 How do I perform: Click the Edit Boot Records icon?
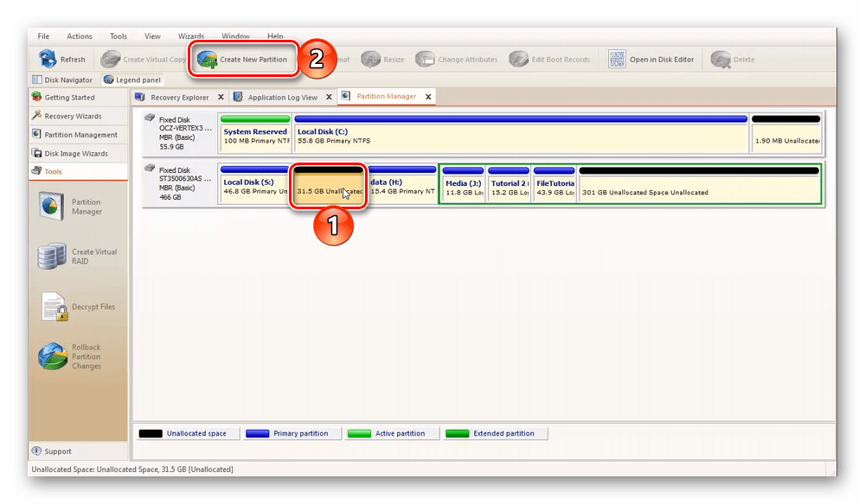[518, 59]
